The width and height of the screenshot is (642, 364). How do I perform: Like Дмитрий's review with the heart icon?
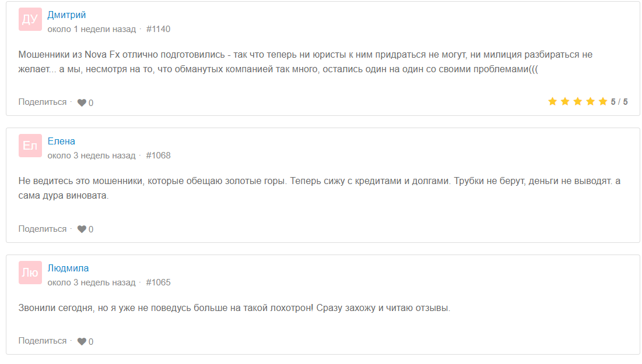click(82, 103)
